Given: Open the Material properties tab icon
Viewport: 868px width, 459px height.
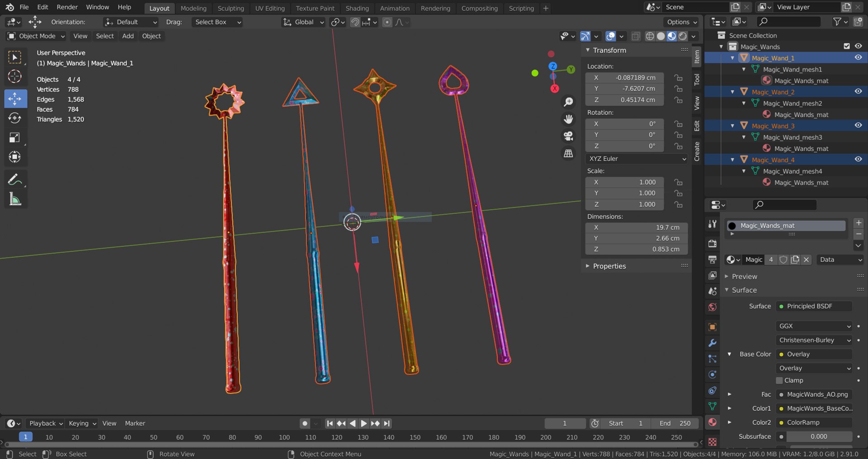Looking at the screenshot, I should click(x=712, y=422).
